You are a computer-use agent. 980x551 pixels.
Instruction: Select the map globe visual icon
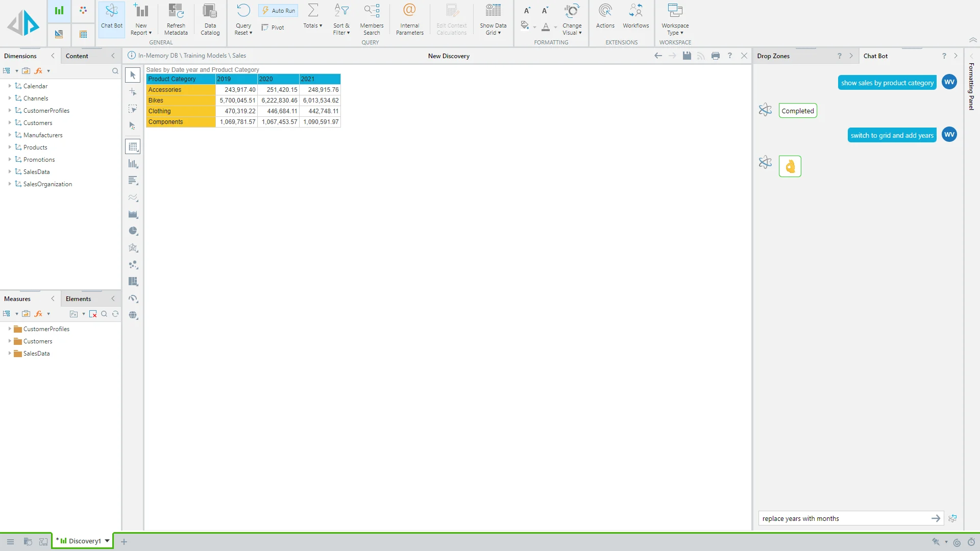(x=133, y=315)
